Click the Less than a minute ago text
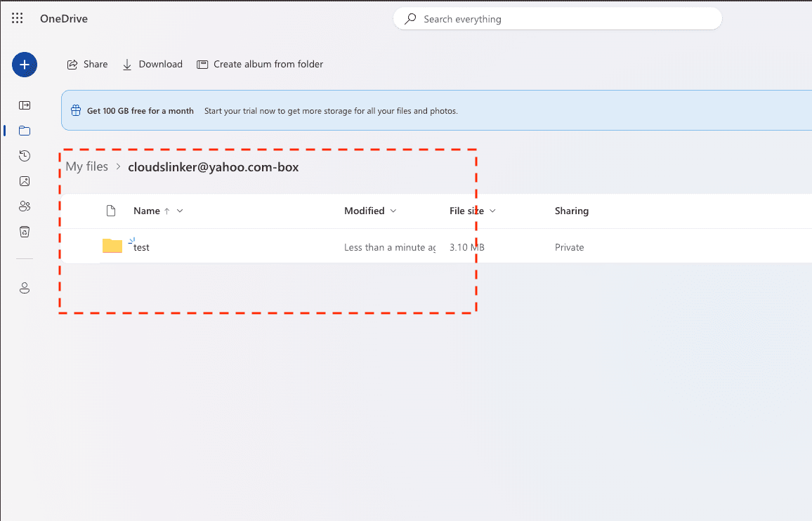 (x=389, y=248)
